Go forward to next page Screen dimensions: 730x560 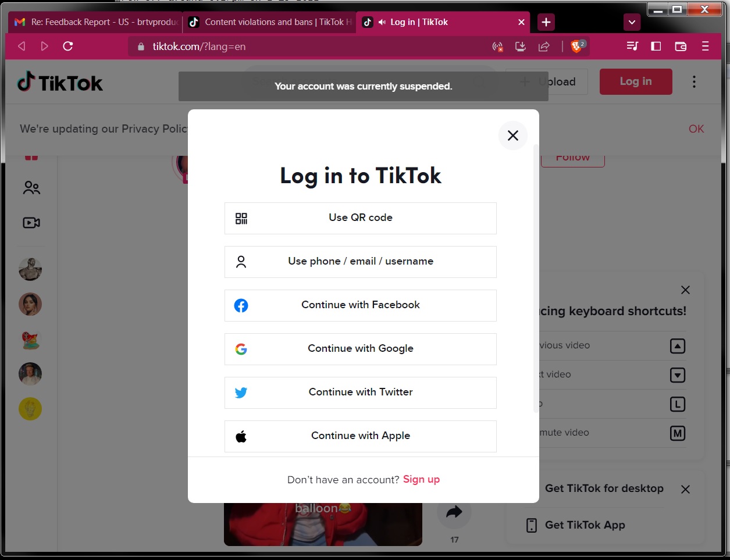pos(45,46)
